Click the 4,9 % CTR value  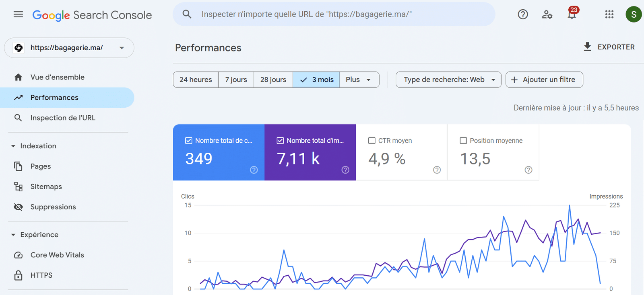pos(387,159)
